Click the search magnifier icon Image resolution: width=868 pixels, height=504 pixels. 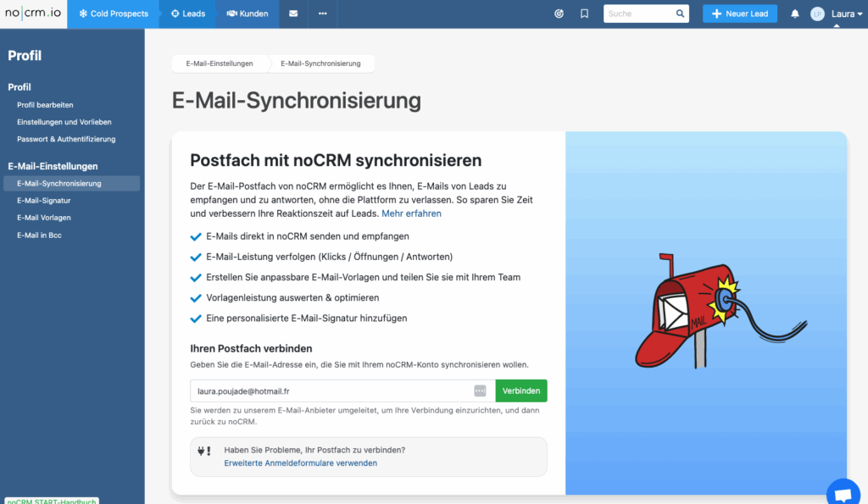click(680, 14)
